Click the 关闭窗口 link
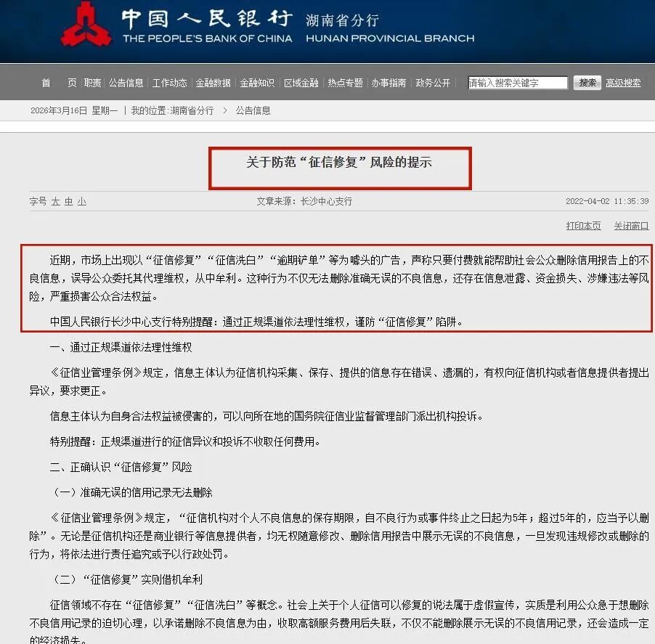 (x=631, y=226)
